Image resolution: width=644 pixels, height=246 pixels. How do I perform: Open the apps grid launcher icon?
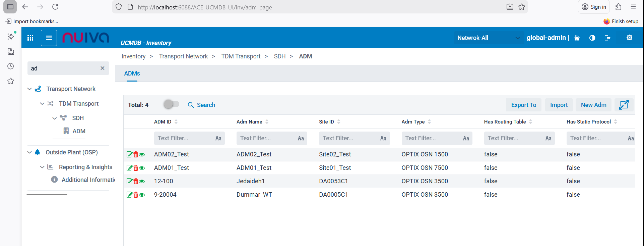tap(30, 38)
